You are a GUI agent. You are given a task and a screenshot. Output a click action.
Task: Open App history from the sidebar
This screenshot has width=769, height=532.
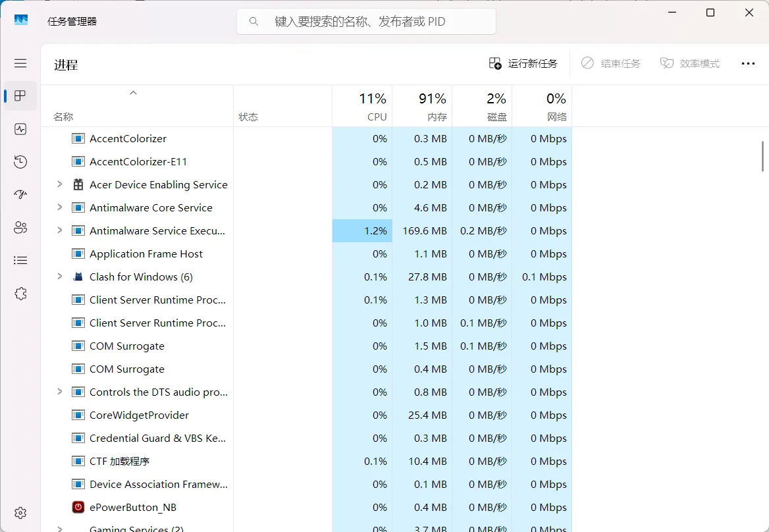(x=20, y=162)
